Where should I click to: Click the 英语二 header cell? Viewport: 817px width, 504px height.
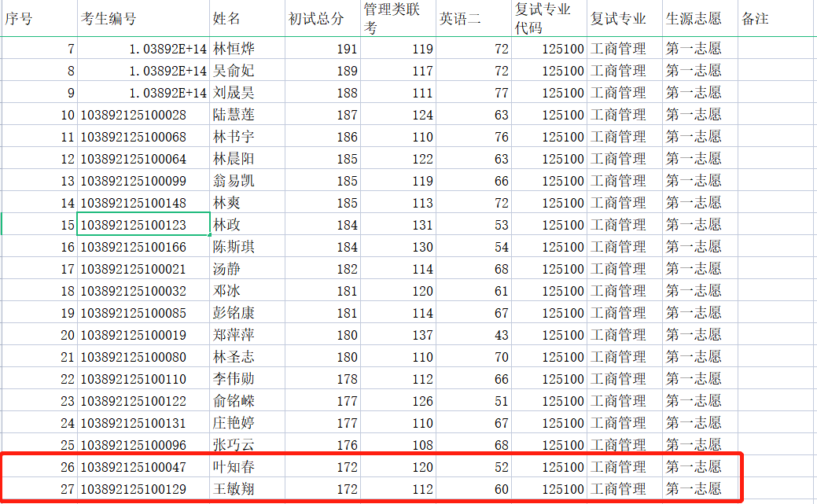click(x=473, y=19)
